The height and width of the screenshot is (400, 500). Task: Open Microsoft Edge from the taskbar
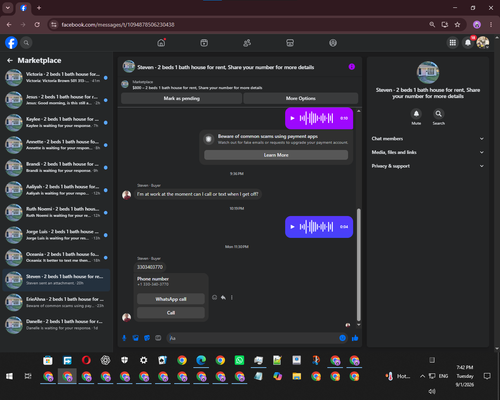point(201,360)
